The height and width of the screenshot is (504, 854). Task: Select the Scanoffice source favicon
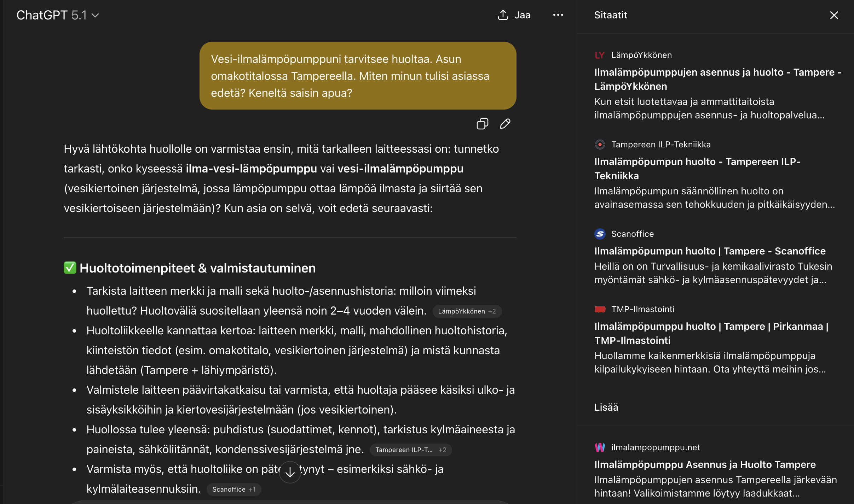click(x=600, y=234)
